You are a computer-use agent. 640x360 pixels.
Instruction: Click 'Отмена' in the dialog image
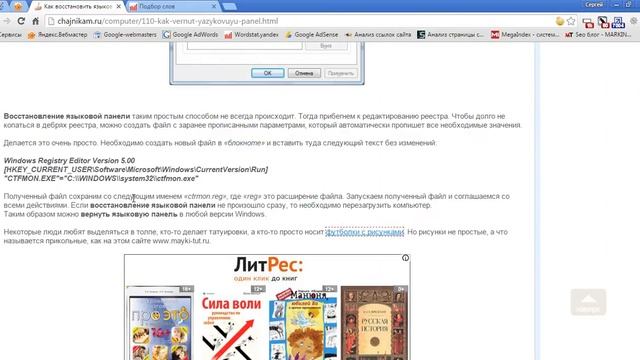(304, 73)
